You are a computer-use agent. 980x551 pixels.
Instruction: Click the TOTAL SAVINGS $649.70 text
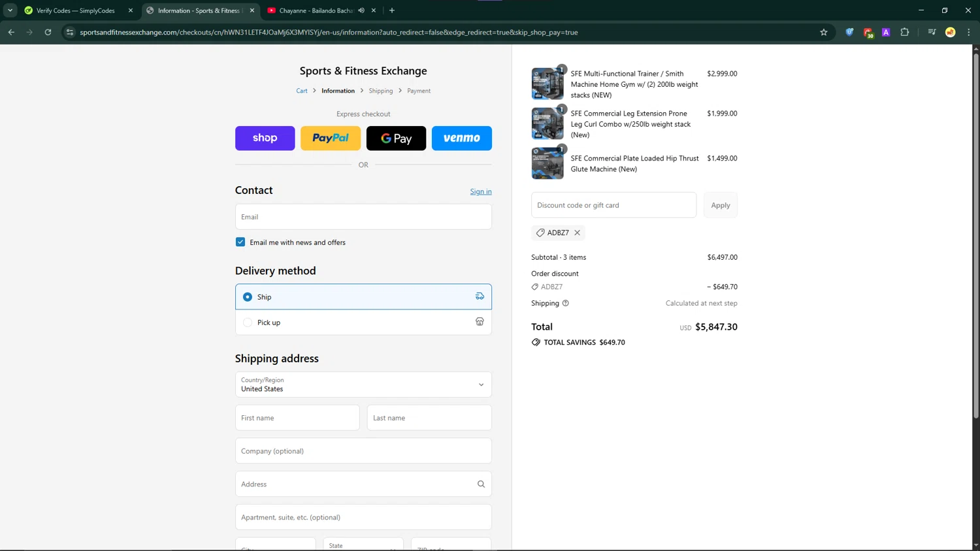pos(584,342)
